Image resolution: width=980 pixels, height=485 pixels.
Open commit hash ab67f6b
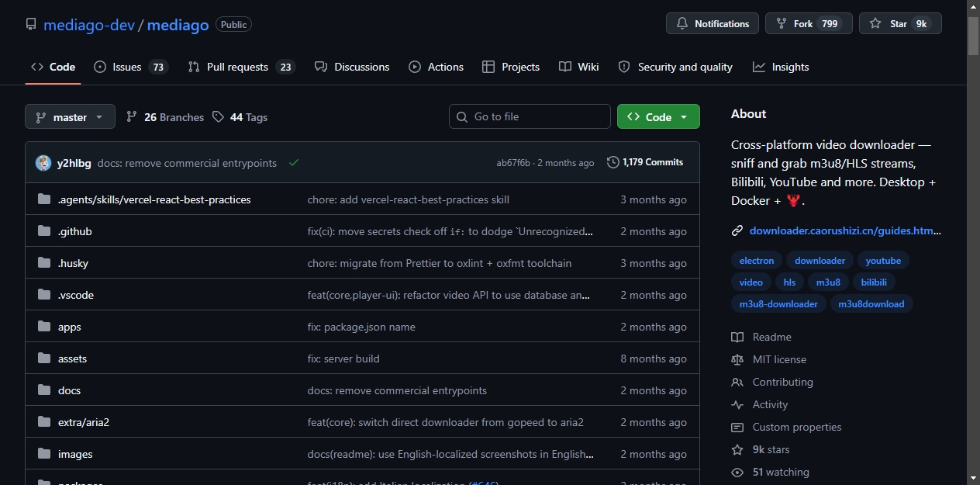click(513, 163)
